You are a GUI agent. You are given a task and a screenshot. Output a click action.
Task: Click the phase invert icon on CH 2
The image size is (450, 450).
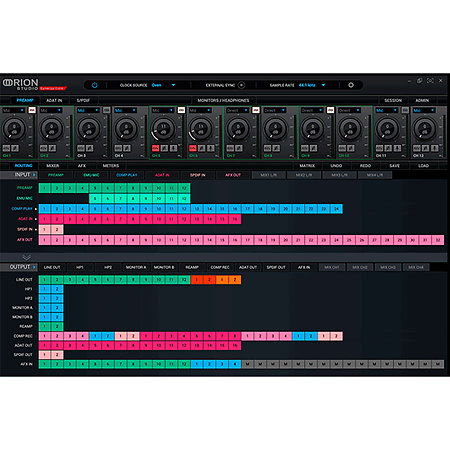[x=53, y=148]
